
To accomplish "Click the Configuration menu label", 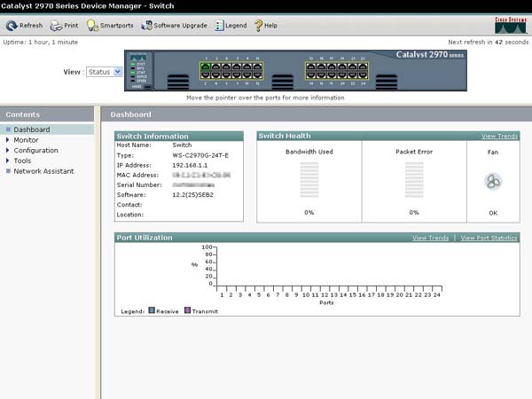I will [x=36, y=151].
